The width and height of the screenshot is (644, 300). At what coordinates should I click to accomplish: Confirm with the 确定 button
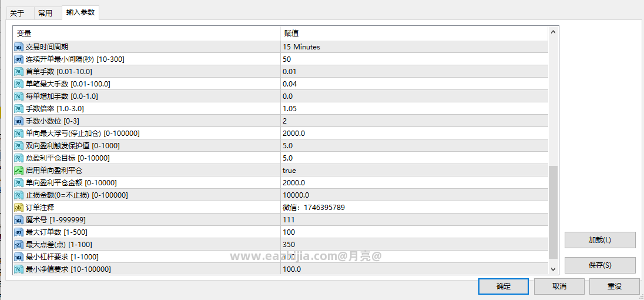tap(503, 286)
